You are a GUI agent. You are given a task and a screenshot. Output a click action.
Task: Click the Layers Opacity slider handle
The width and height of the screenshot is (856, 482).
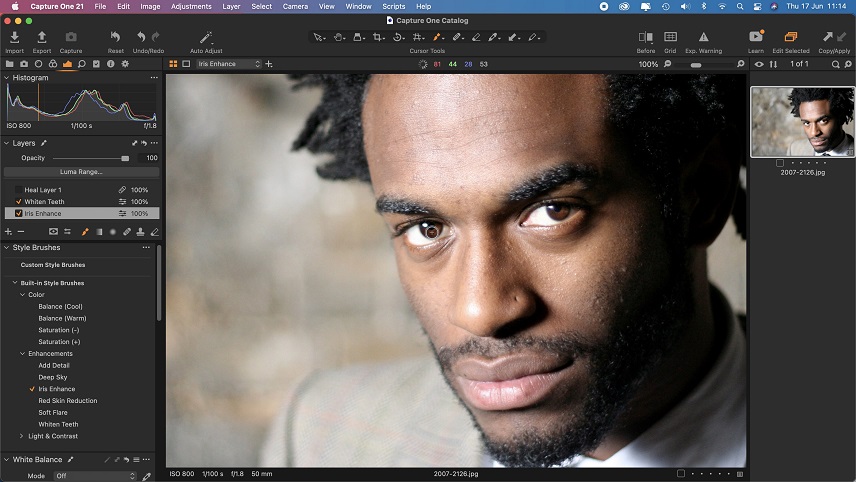(125, 158)
